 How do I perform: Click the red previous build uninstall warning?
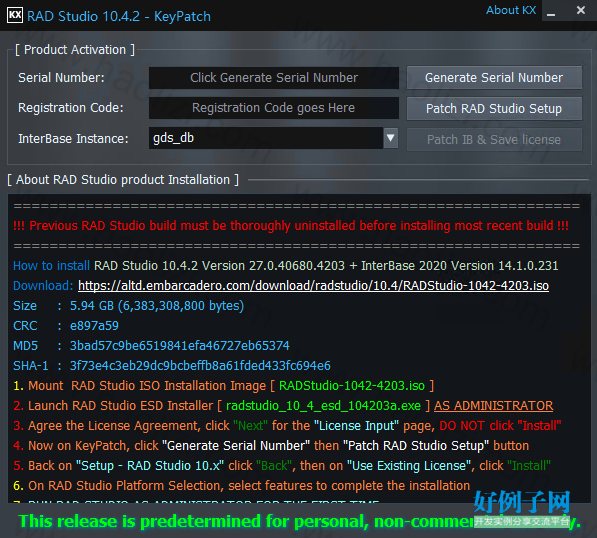point(291,225)
